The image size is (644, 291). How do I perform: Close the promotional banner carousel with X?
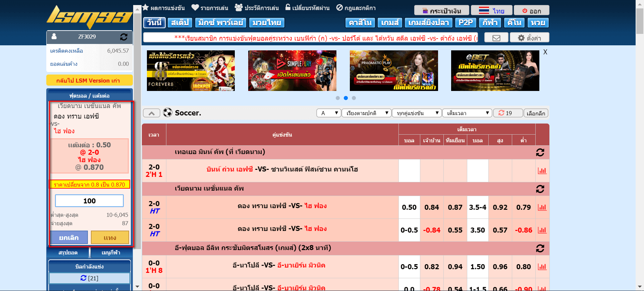(x=545, y=52)
